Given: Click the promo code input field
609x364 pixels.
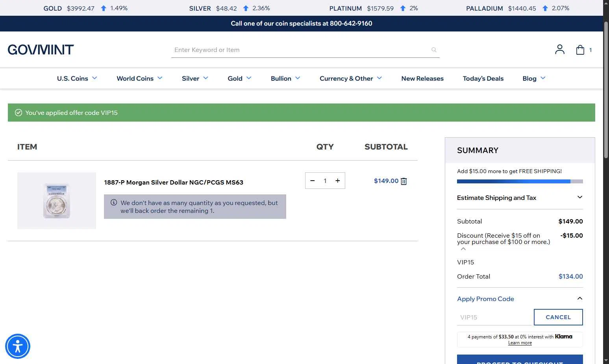Looking at the screenshot, I should 495,317.
